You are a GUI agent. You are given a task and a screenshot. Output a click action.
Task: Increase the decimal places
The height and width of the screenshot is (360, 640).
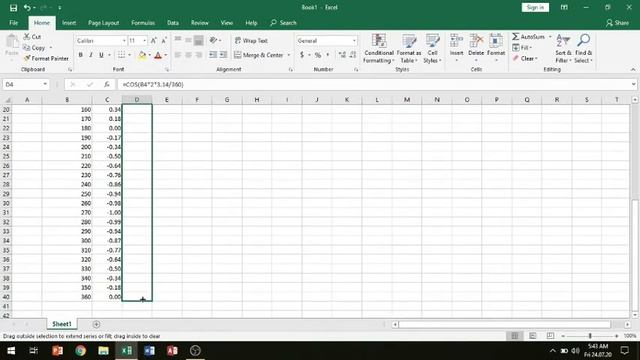coord(342,55)
